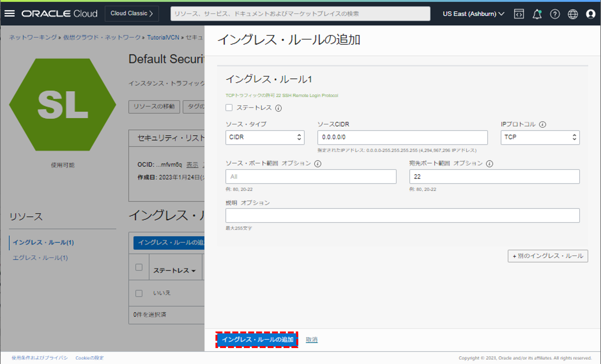Select エグレス・ルール(1) in resources list

pyautogui.click(x=40, y=258)
